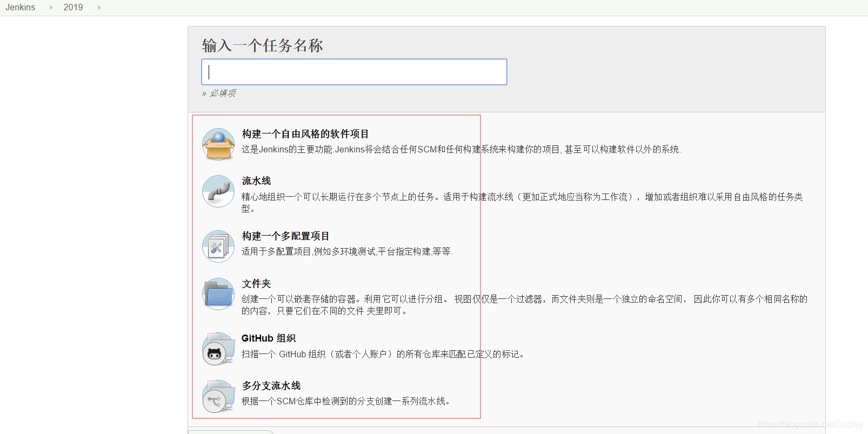Screen dimensions: 868x434
Task: Click the description starting 扫描一个 GitHub 组织
Action: tap(383, 355)
